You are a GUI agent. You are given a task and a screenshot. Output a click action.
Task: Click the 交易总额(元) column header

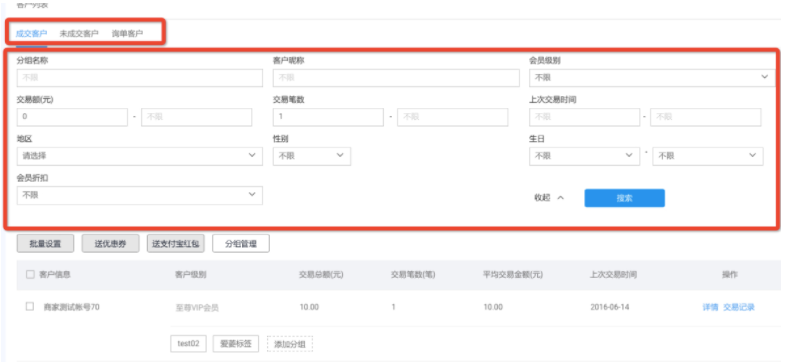point(321,275)
